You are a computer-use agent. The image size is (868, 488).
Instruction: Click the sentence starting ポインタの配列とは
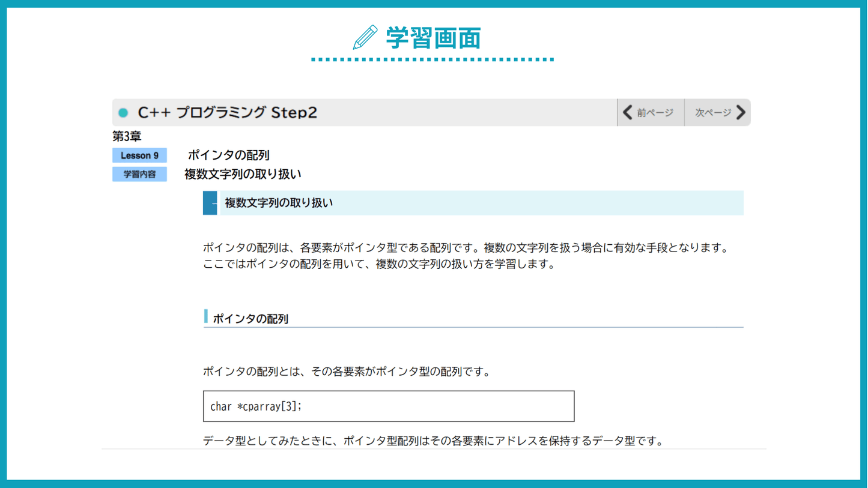pyautogui.click(x=347, y=372)
